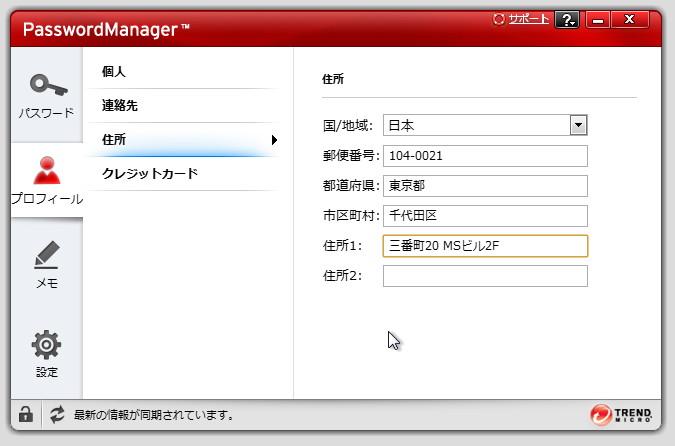
Task: Click the empty 住所2 field
Action: coord(485,276)
